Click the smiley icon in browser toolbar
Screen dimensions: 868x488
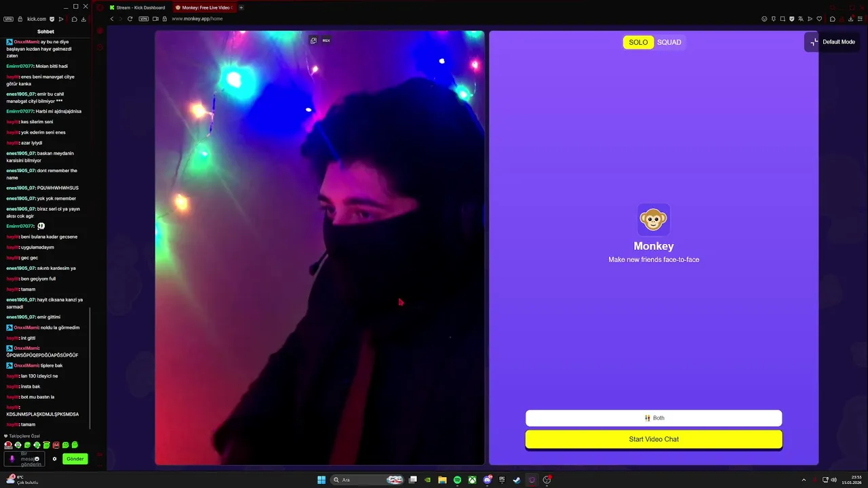[x=764, y=19]
